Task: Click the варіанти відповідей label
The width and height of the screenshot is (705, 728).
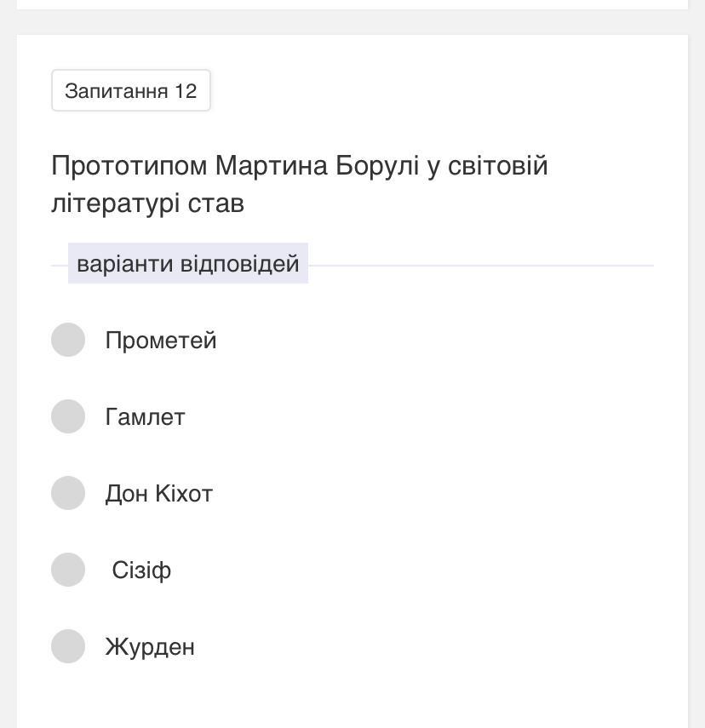Action: [188, 264]
